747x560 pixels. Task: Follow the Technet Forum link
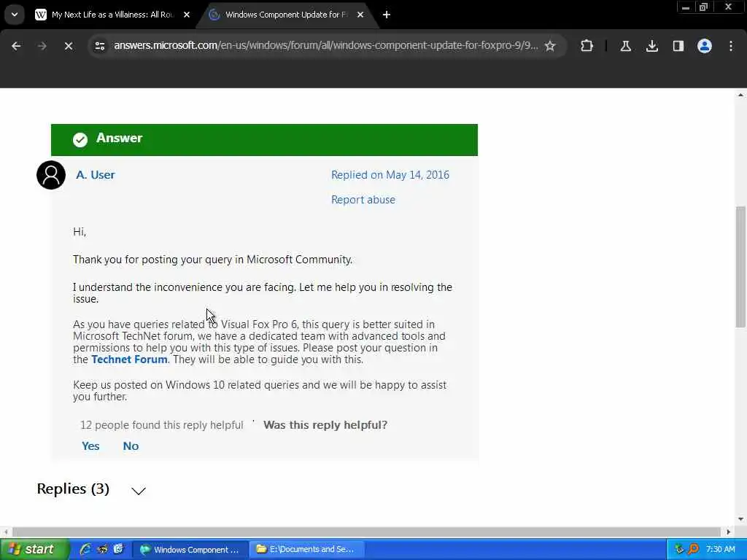pyautogui.click(x=129, y=359)
